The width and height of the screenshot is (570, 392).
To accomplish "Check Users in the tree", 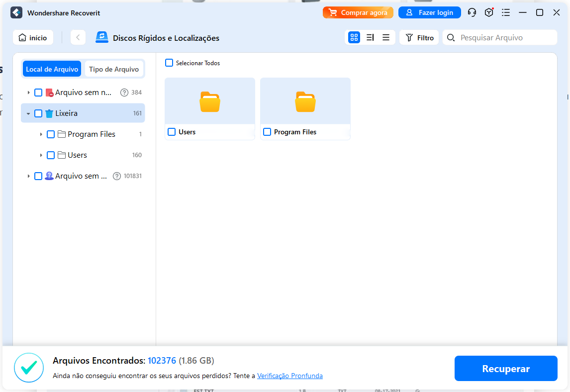I will [x=51, y=155].
